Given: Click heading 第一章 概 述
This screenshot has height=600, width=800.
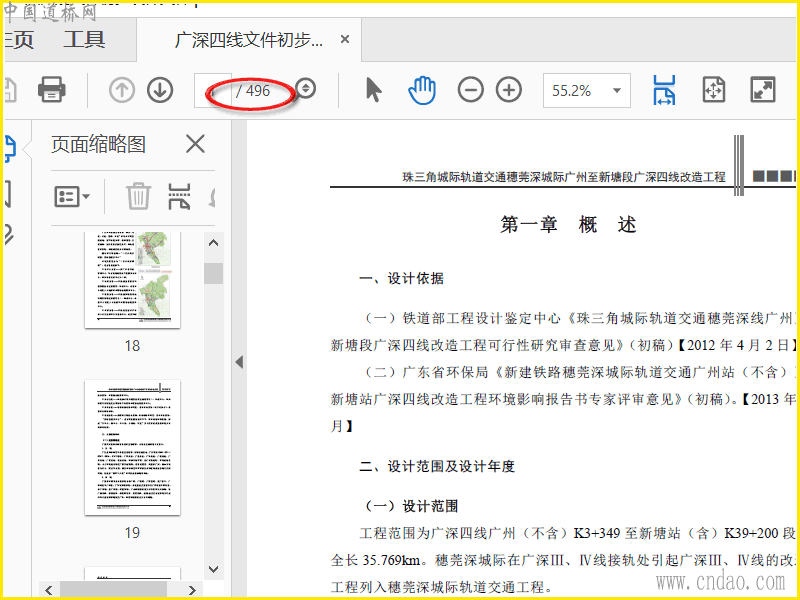Looking at the screenshot, I should point(568,224).
